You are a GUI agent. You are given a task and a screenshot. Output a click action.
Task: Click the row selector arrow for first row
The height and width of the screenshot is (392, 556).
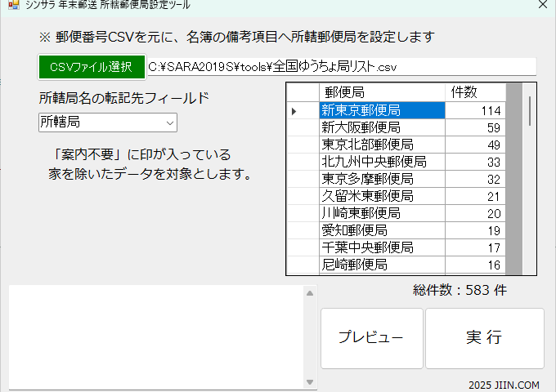point(302,110)
